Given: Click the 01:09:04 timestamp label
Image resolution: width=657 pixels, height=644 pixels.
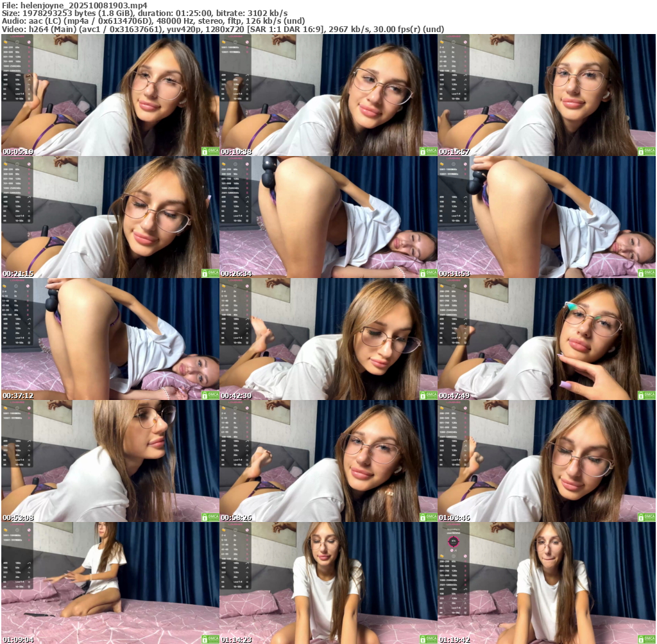Looking at the screenshot, I should [18, 640].
